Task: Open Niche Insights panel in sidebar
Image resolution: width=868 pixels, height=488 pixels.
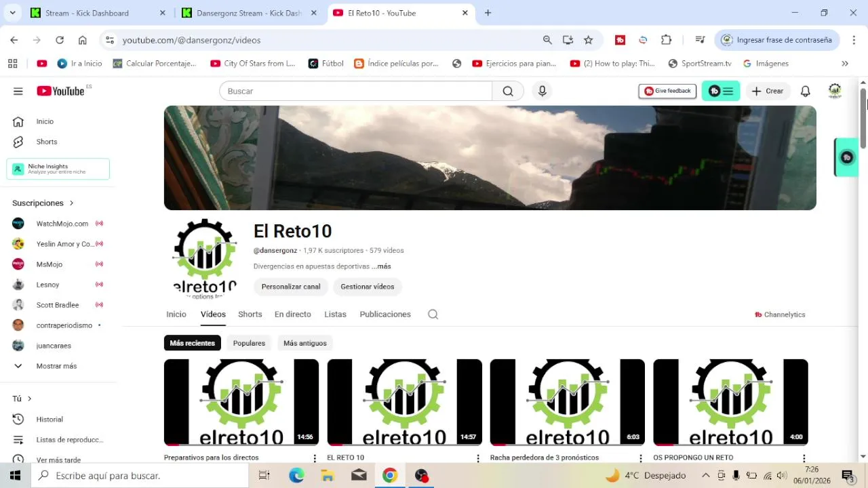Action: click(58, 169)
